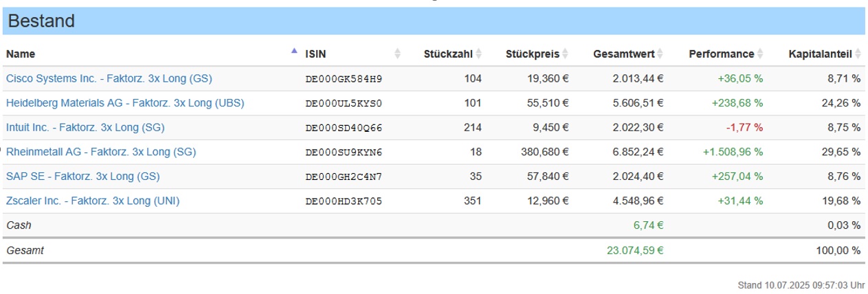Click the Performance column header text
Screen dimensions: 868x294
point(721,54)
